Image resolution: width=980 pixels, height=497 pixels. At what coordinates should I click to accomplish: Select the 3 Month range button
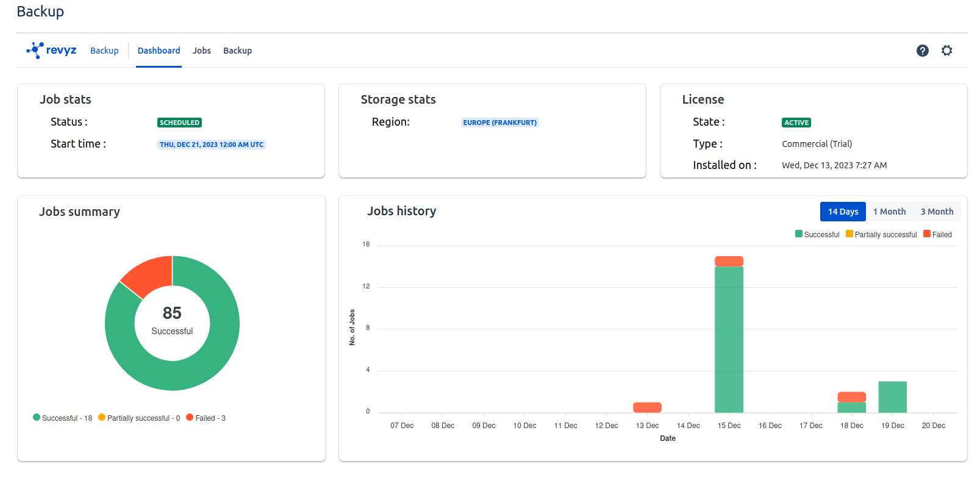click(x=937, y=212)
